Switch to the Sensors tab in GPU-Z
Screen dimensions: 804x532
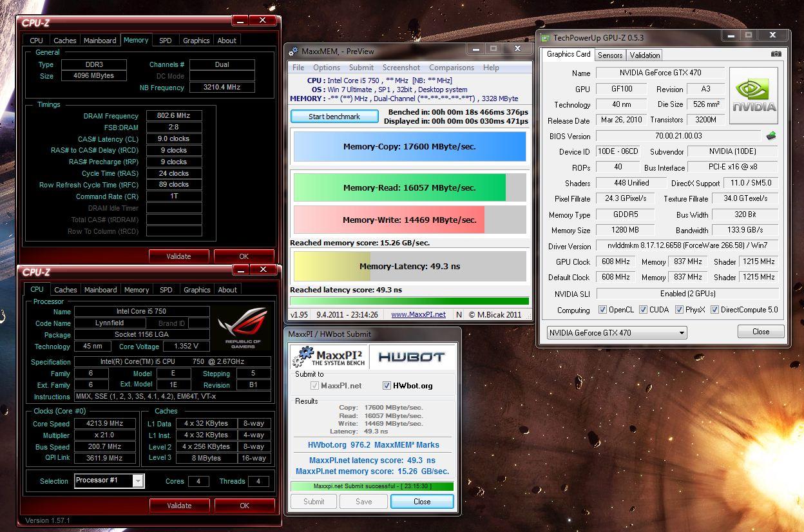pos(610,55)
